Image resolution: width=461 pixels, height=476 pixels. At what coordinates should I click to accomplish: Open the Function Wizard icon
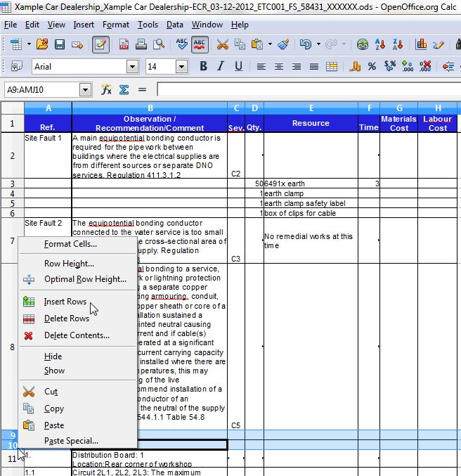click(x=106, y=90)
